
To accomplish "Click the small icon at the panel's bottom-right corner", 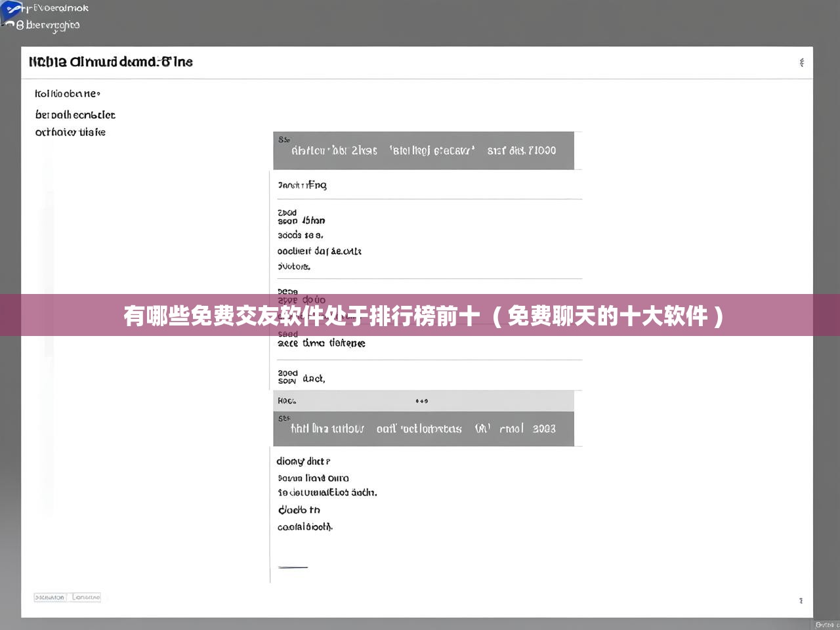I will [801, 600].
